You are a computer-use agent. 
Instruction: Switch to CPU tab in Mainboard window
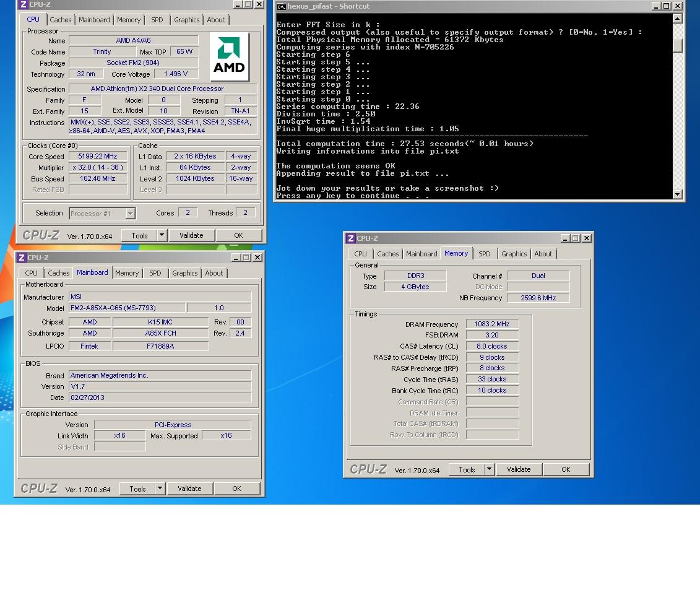click(x=31, y=273)
